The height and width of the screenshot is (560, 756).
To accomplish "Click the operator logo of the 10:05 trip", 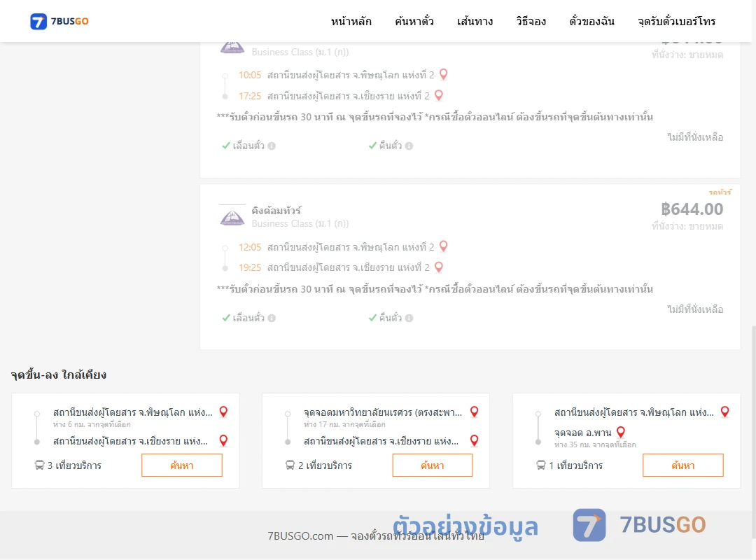I will [232, 48].
